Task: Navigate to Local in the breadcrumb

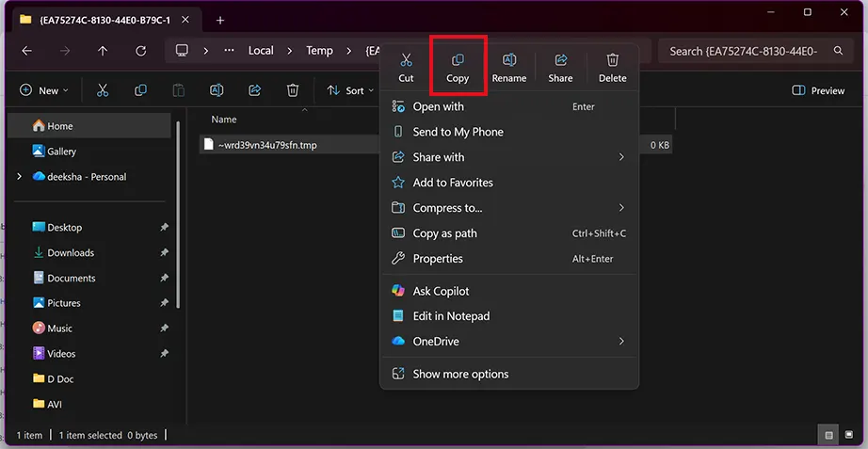Action: coord(261,51)
